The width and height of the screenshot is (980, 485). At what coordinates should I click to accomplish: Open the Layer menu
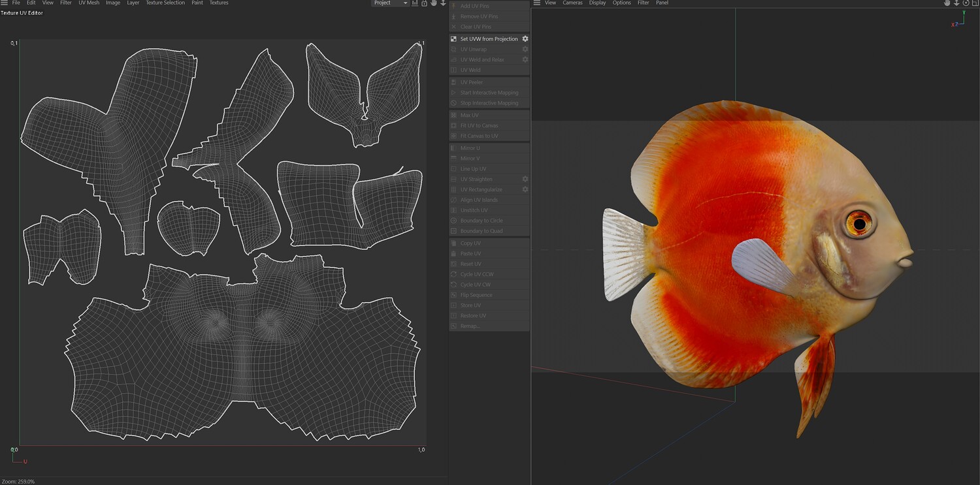tap(133, 3)
